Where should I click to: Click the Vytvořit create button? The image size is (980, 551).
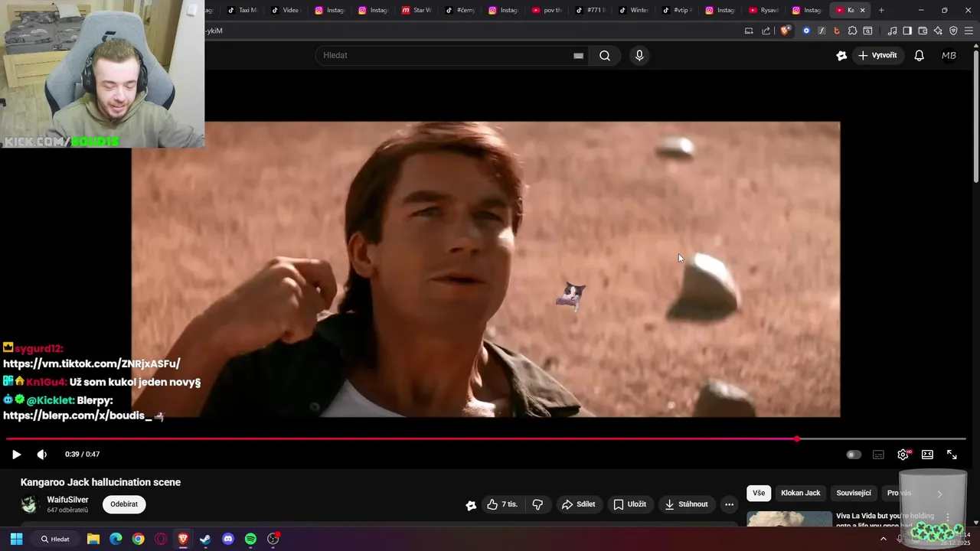tap(877, 55)
